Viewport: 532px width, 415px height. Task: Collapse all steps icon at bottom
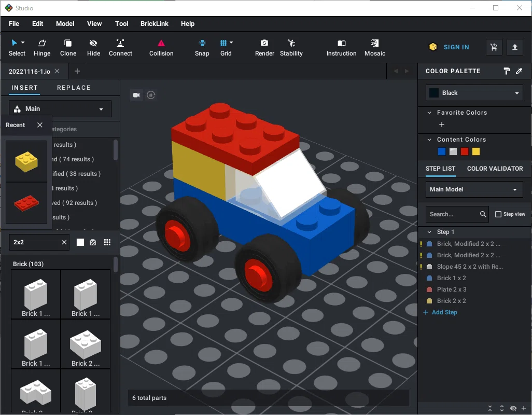(490, 408)
